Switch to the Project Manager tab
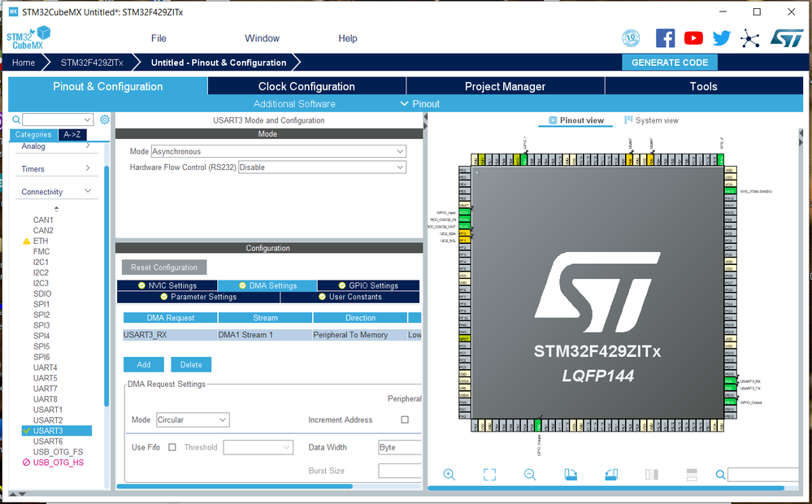Image resolution: width=812 pixels, height=504 pixels. coord(505,86)
